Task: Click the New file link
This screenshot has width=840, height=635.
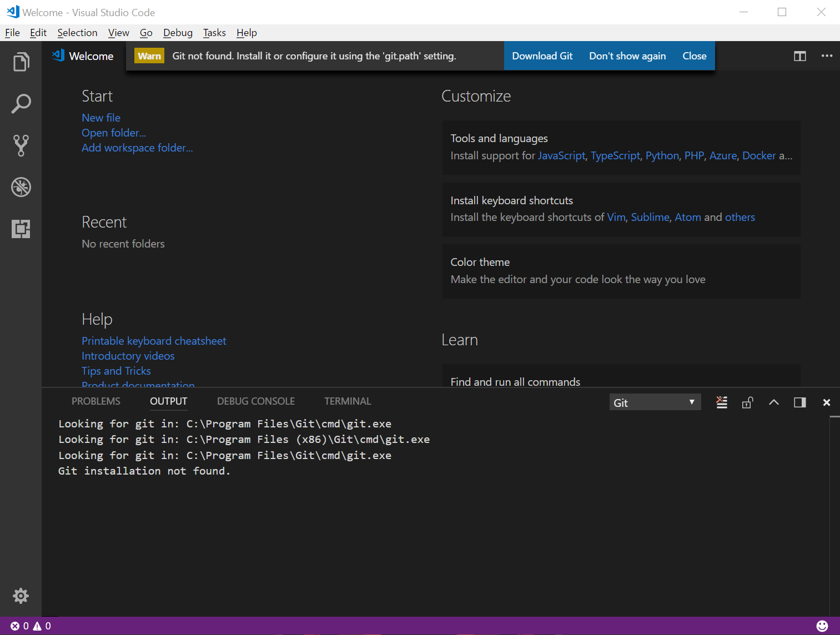Action: click(101, 118)
